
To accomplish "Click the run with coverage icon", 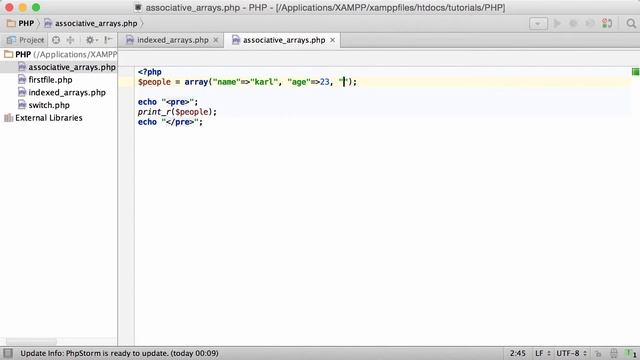I will (x=590, y=24).
